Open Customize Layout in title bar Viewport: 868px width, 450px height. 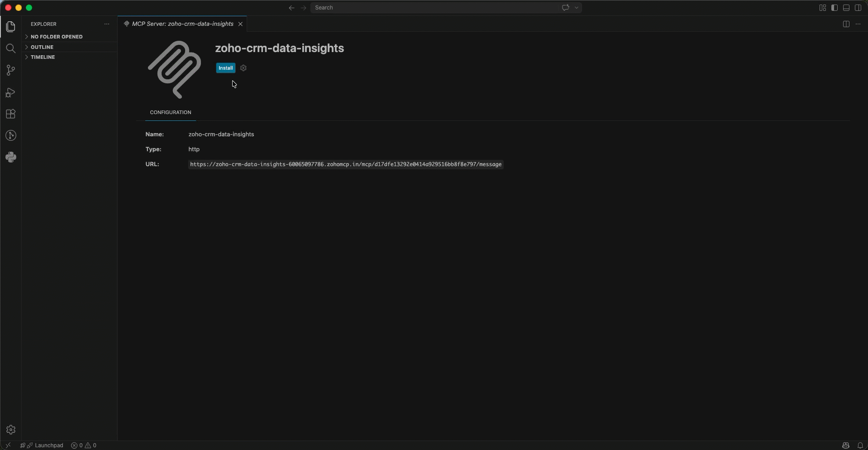pyautogui.click(x=823, y=8)
